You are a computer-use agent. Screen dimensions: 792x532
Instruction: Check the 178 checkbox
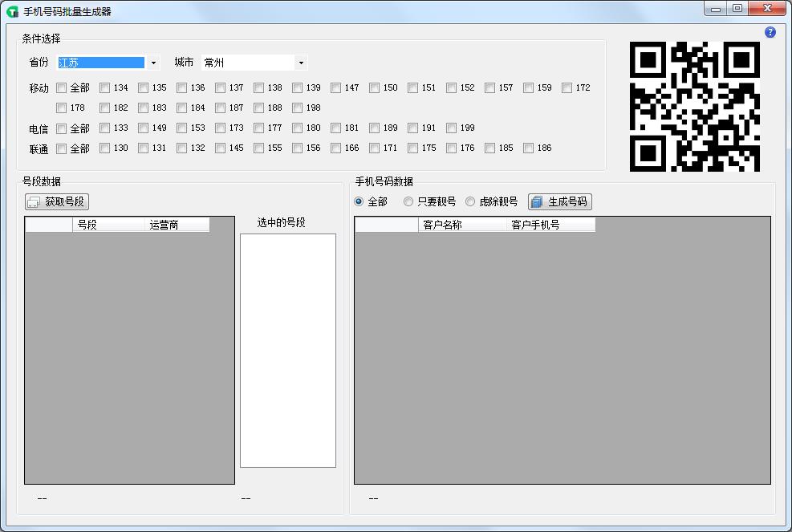(x=61, y=108)
